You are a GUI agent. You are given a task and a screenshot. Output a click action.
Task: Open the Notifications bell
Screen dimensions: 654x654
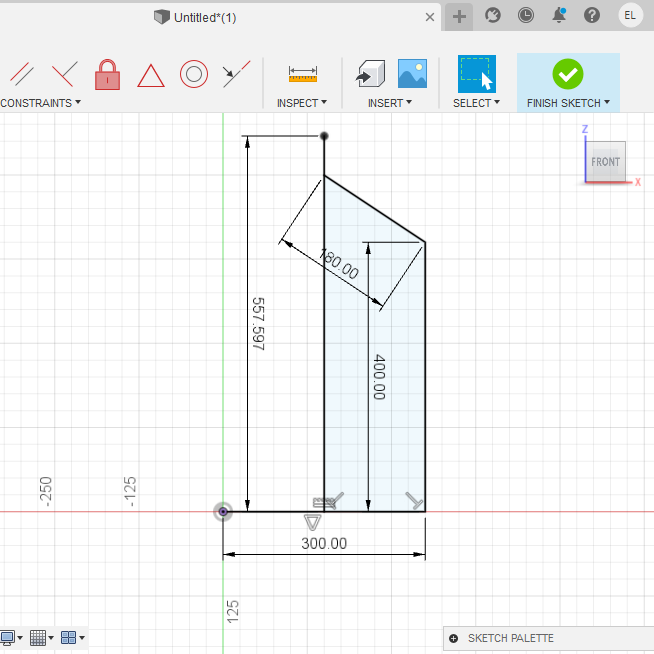558,15
